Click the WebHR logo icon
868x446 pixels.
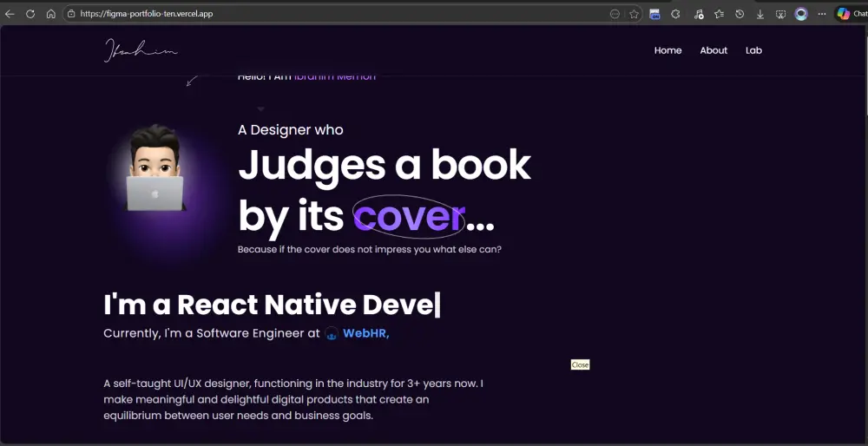(x=331, y=334)
